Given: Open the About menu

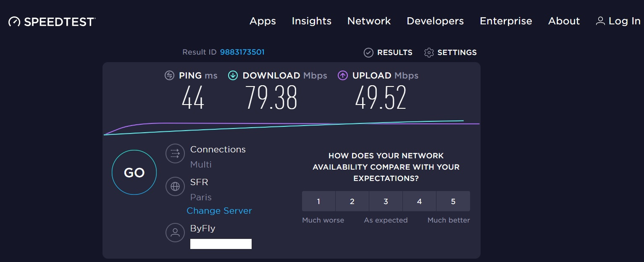Looking at the screenshot, I should [x=564, y=21].
